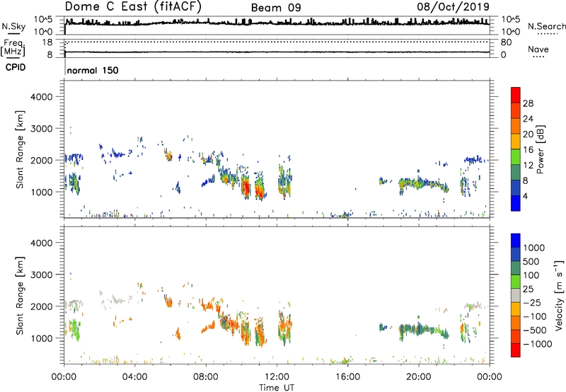Image resolution: width=566 pixels, height=392 pixels.
Task: Pick the gray ±25 m/s Velocity segment
Action: (x=516, y=295)
